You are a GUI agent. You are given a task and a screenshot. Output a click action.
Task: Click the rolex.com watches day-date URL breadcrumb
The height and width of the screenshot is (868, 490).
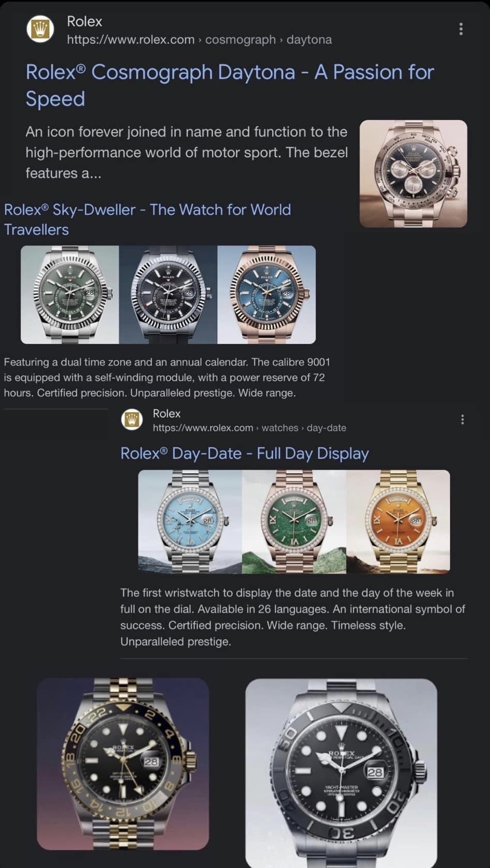(x=249, y=428)
